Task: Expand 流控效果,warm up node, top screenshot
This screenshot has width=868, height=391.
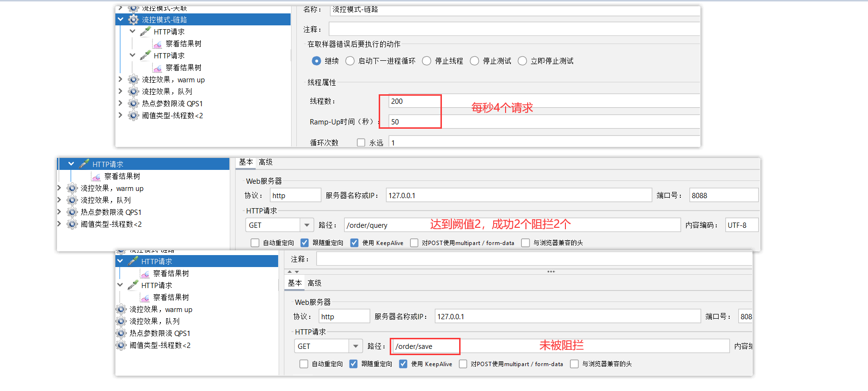Action: pos(120,79)
